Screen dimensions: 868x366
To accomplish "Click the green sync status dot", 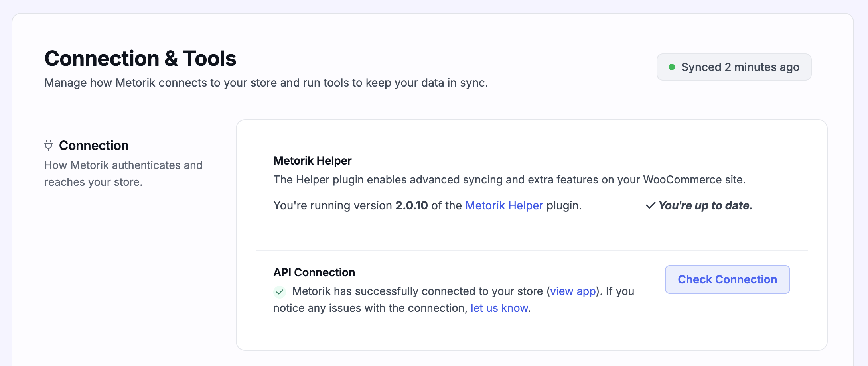I will tap(672, 67).
